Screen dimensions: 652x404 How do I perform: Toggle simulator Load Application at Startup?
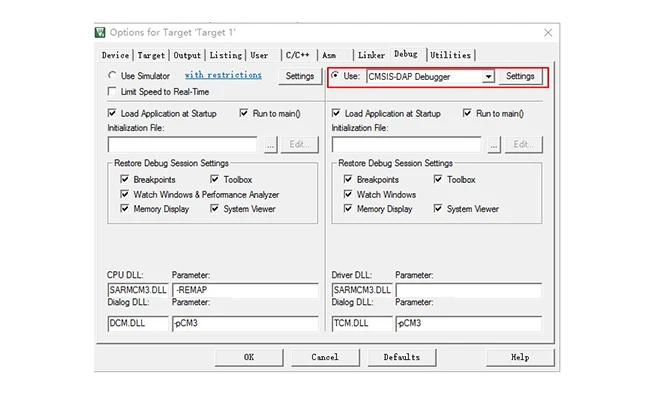112,113
